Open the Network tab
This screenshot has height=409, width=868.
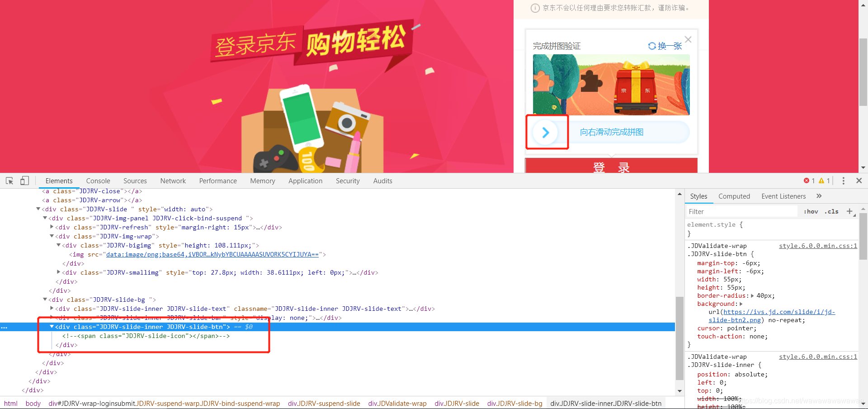point(173,181)
